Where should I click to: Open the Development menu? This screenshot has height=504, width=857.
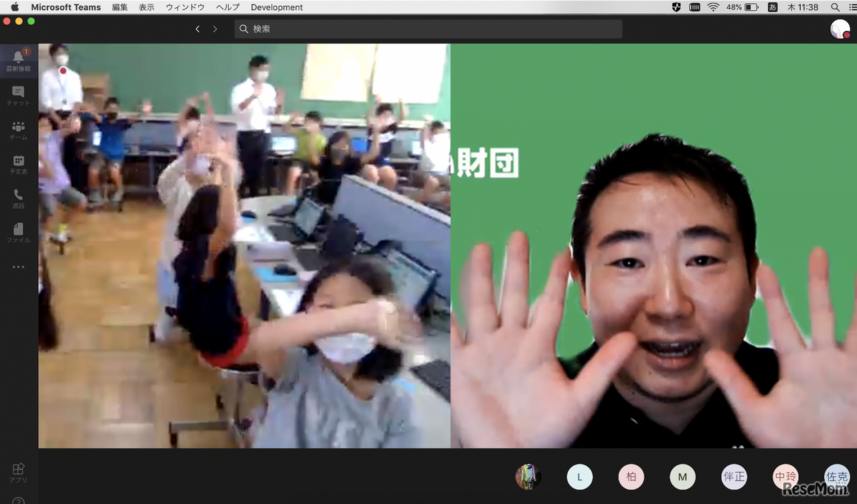tap(277, 7)
